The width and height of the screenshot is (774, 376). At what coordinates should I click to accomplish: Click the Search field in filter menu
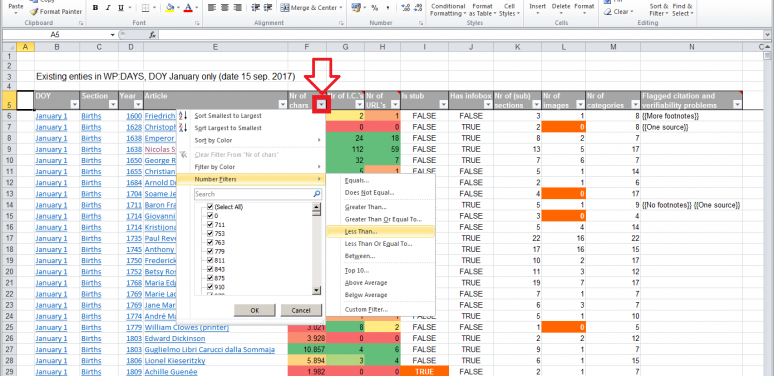click(253, 194)
